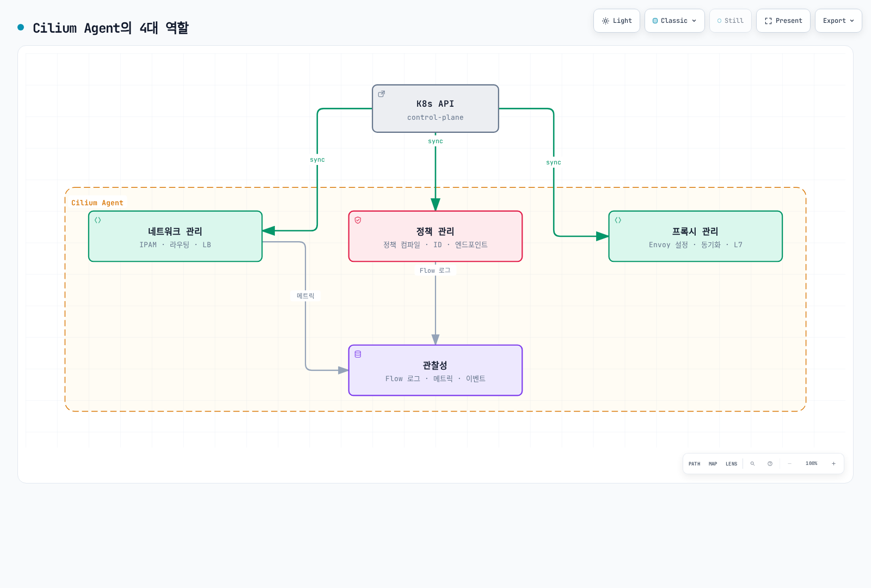This screenshot has height=588, width=871.
Task: Click the Envoy 설정 · 동기화 · L7 subtitle
Action: point(696,245)
